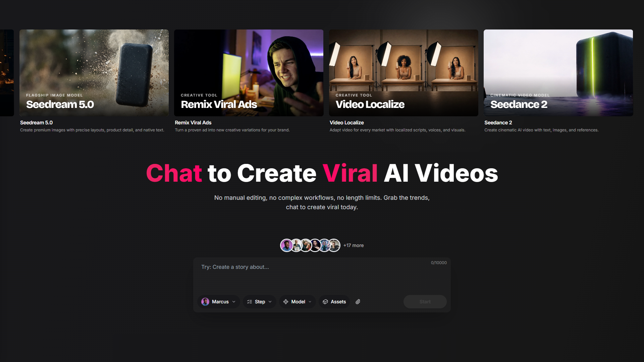Click the 0/10000 character counter
This screenshot has width=644, height=362.
pyautogui.click(x=439, y=263)
